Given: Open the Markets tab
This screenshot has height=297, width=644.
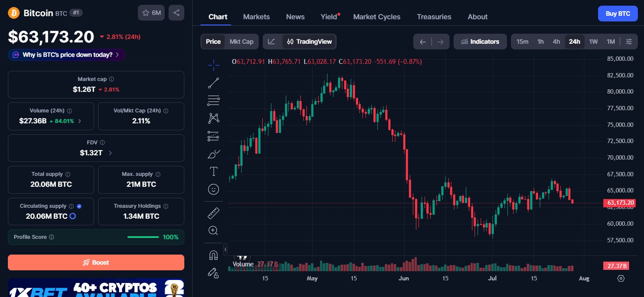Looking at the screenshot, I should [x=257, y=17].
